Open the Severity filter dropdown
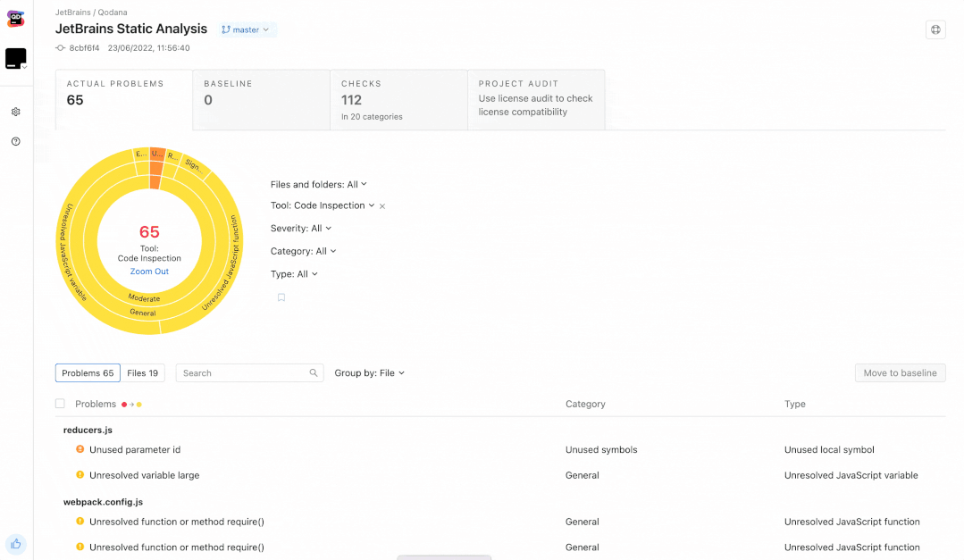Viewport: 964px width, 560px height. (301, 228)
